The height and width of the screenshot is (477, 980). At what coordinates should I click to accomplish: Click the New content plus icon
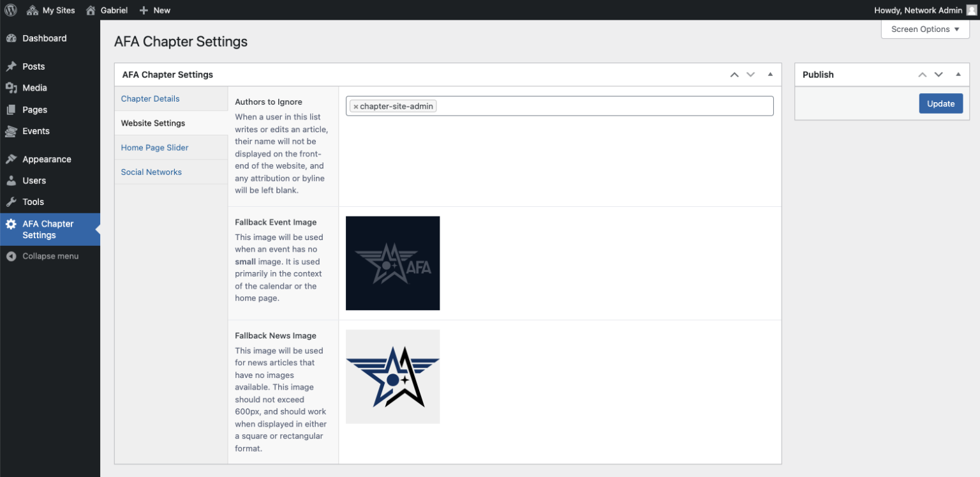(x=144, y=10)
